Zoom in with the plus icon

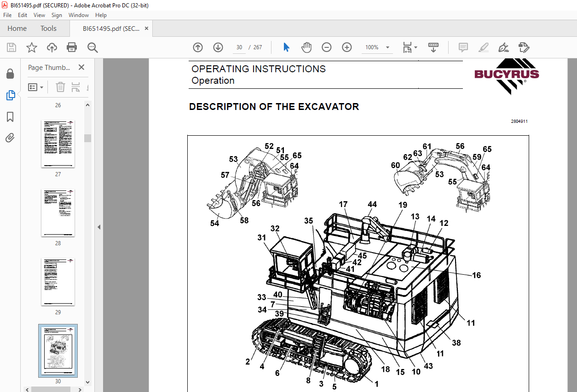coord(347,47)
